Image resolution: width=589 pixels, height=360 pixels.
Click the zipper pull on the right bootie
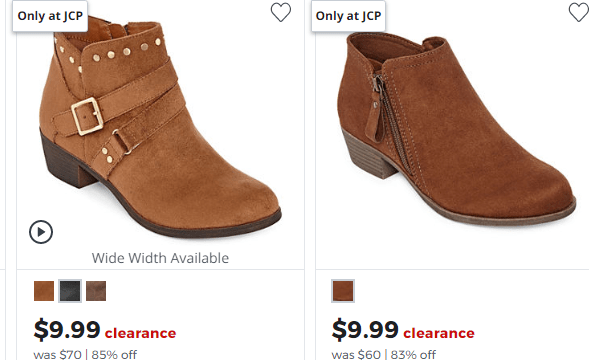coord(374,121)
